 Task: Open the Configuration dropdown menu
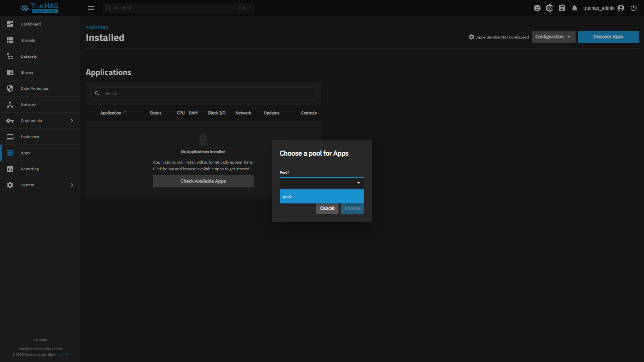tap(553, 37)
